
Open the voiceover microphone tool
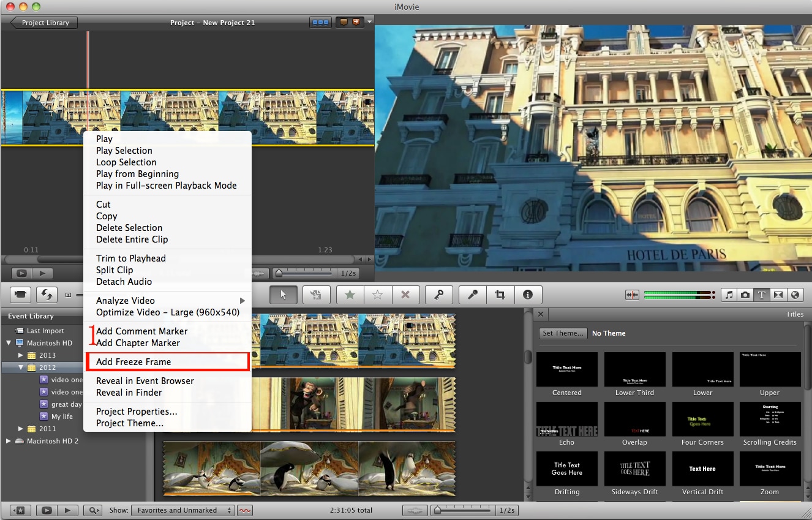point(473,295)
